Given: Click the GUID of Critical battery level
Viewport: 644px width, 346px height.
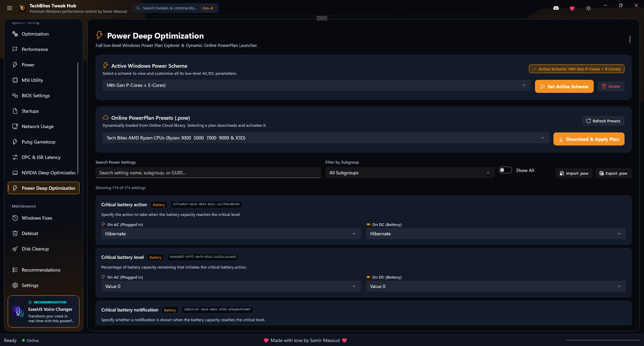Looking at the screenshot, I should point(203,257).
